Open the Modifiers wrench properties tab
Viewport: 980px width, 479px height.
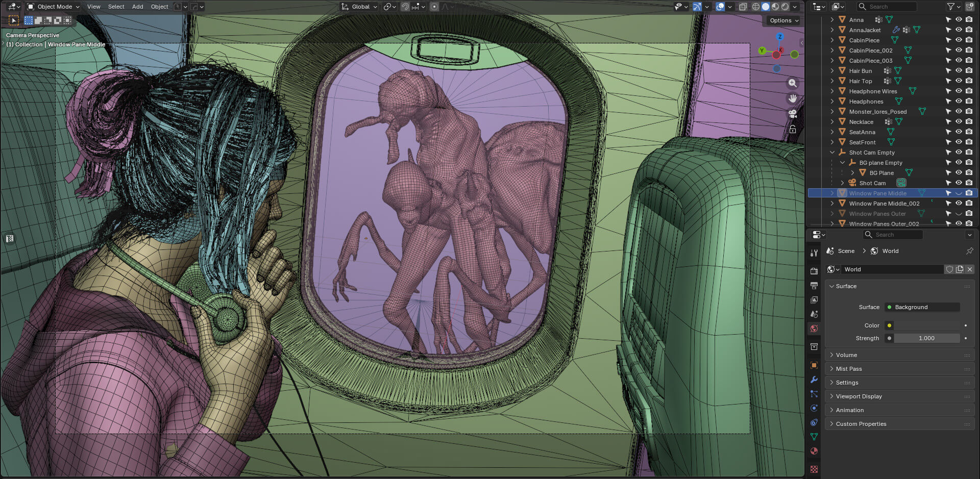pyautogui.click(x=814, y=380)
